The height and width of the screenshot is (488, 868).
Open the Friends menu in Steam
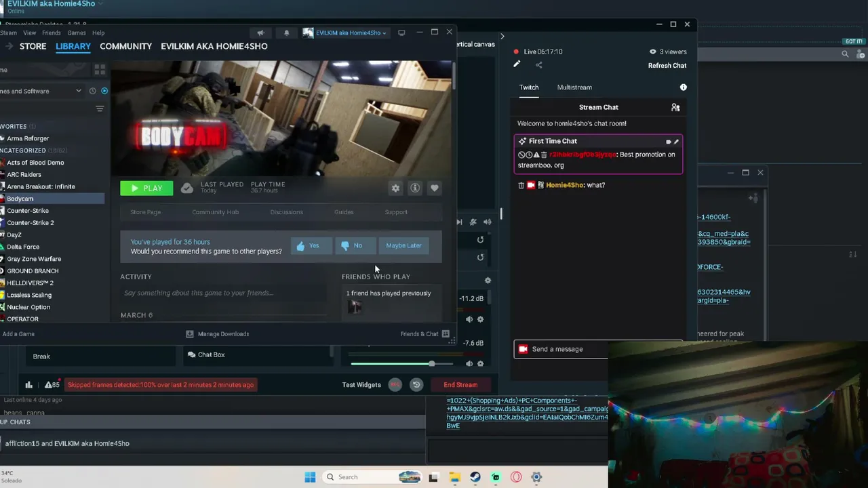coord(52,33)
